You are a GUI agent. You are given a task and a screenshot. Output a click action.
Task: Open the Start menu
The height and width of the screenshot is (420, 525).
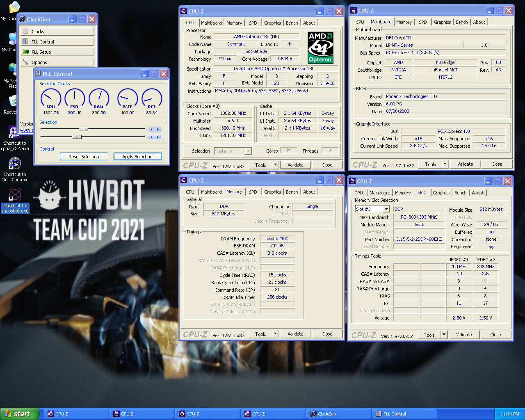point(20,414)
